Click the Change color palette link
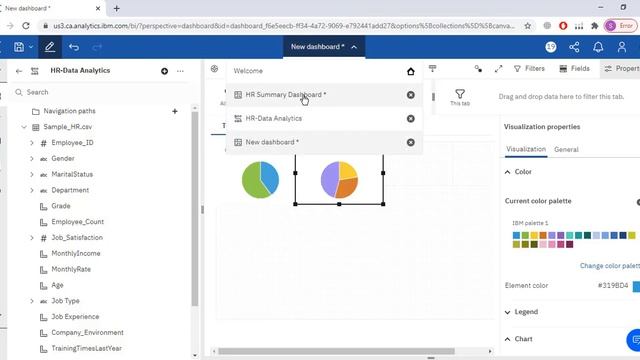The width and height of the screenshot is (640, 360). pyautogui.click(x=610, y=266)
